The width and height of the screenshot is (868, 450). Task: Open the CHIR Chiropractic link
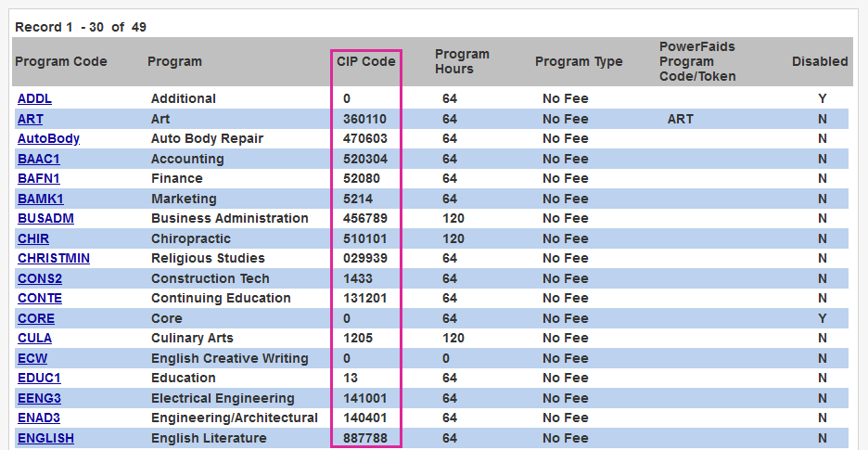[32, 238]
